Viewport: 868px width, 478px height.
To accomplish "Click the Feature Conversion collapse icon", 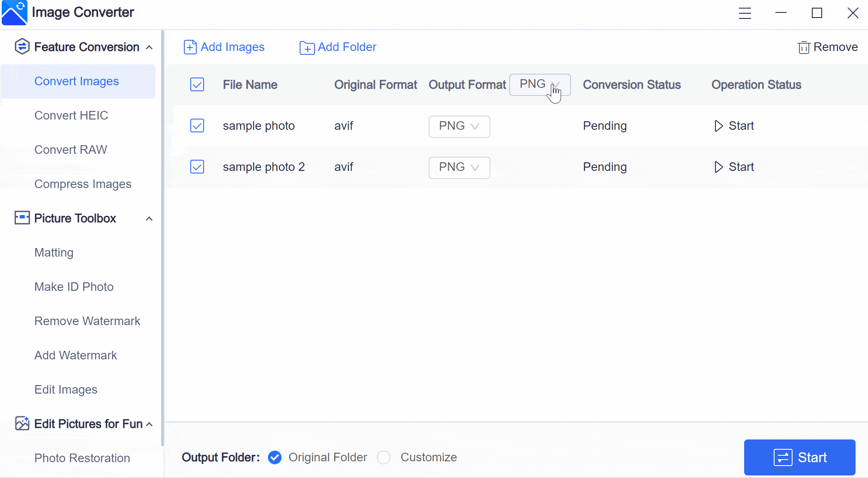I will pyautogui.click(x=149, y=47).
